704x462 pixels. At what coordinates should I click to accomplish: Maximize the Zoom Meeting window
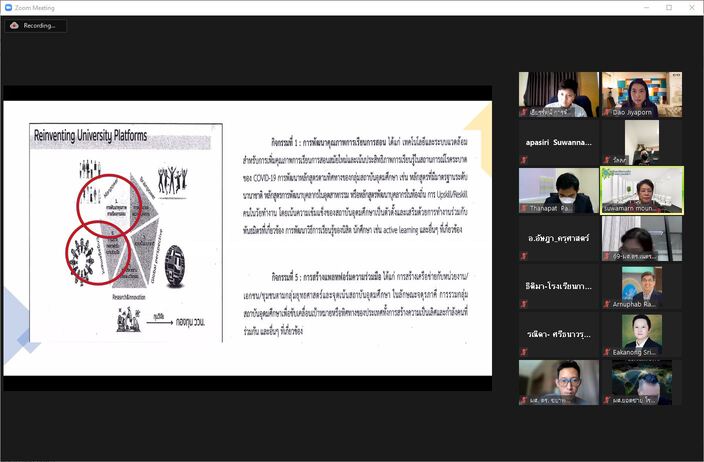click(669, 8)
